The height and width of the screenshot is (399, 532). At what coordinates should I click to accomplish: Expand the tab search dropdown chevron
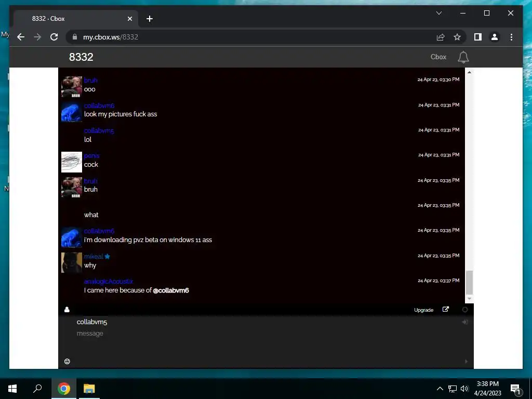point(438,13)
